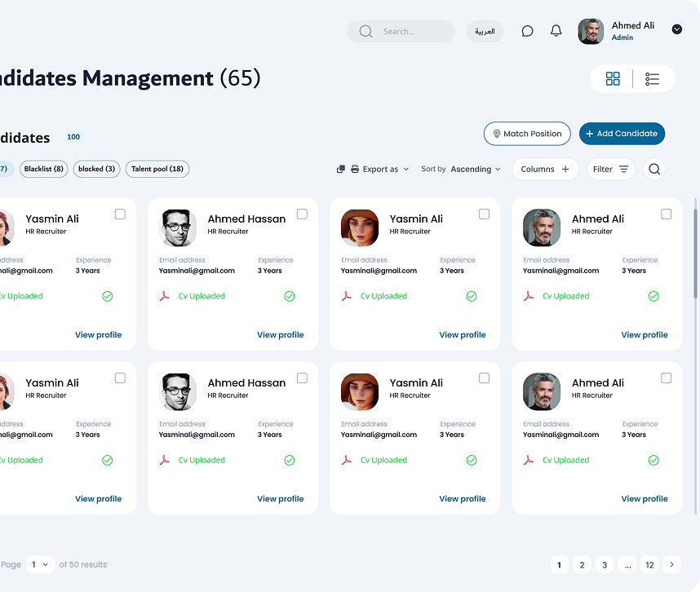Screen dimensions: 700x592
Task: Select checkbox on top-row Ahmed Ali card
Action: [666, 214]
